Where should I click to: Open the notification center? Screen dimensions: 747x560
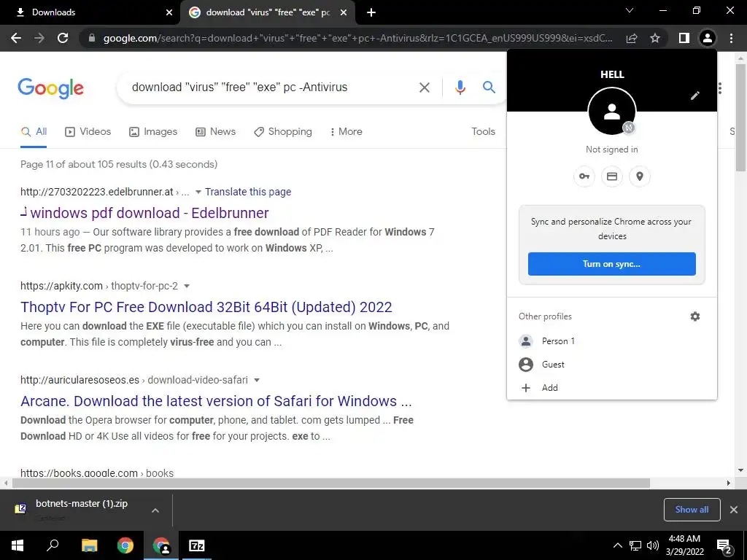coord(724,546)
